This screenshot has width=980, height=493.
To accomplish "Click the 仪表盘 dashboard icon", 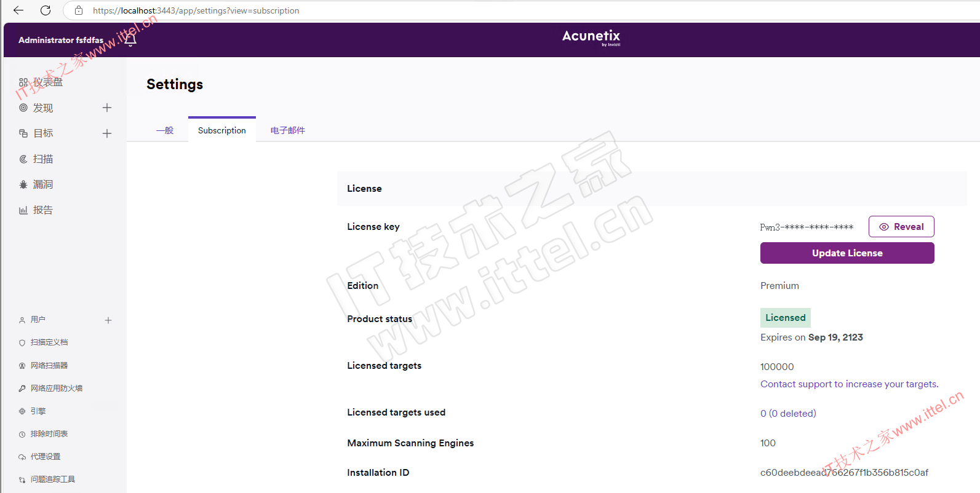I will (23, 82).
